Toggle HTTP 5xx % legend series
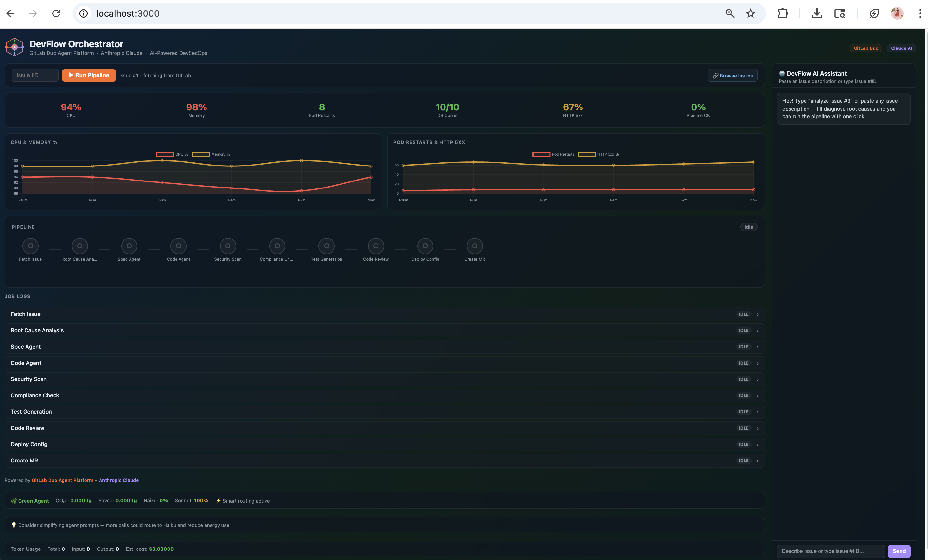928x560 pixels. 598,154
